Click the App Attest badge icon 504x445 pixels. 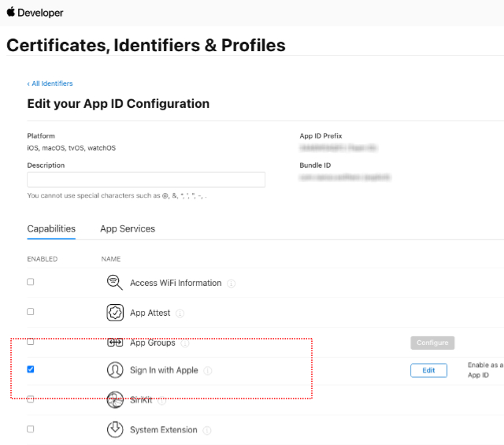[x=115, y=313]
